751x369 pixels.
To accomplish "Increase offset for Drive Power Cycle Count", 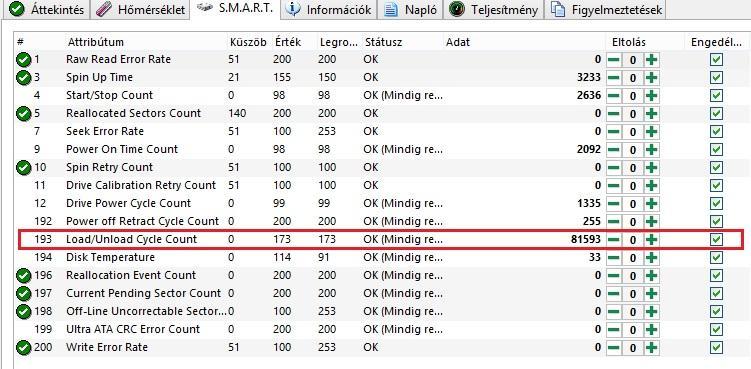I will [650, 204].
